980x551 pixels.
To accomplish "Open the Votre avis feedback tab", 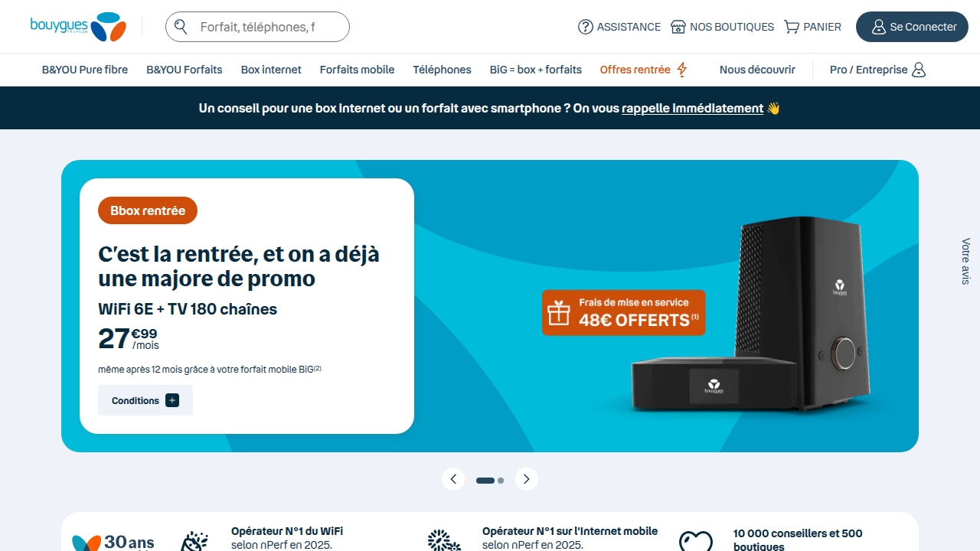I will point(965,261).
